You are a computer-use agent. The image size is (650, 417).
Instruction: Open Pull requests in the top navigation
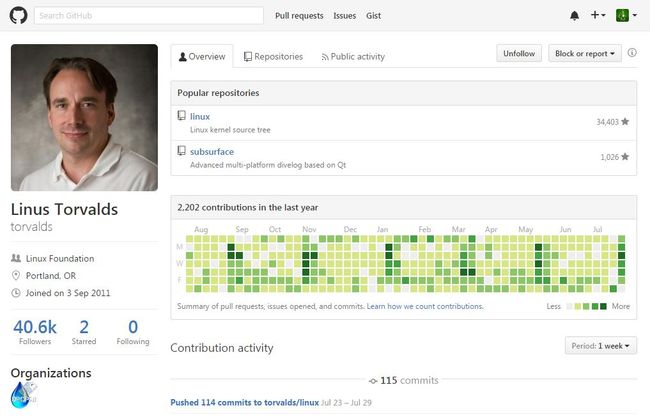pos(299,16)
